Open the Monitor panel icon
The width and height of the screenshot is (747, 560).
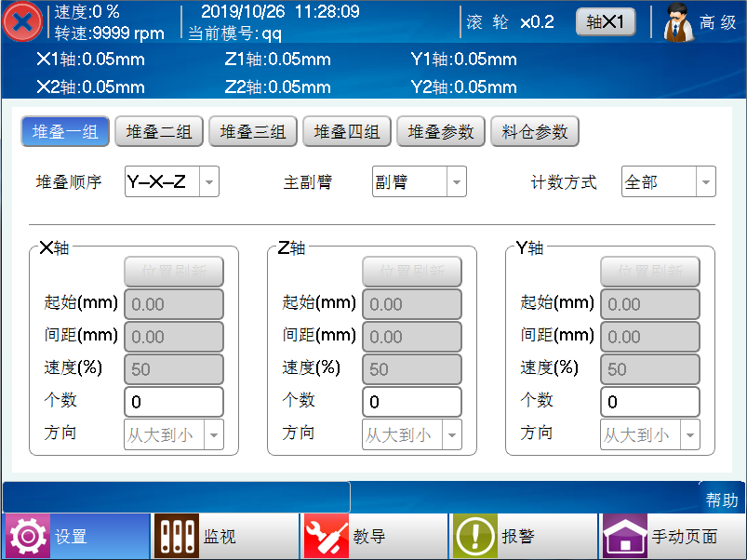click(x=178, y=536)
